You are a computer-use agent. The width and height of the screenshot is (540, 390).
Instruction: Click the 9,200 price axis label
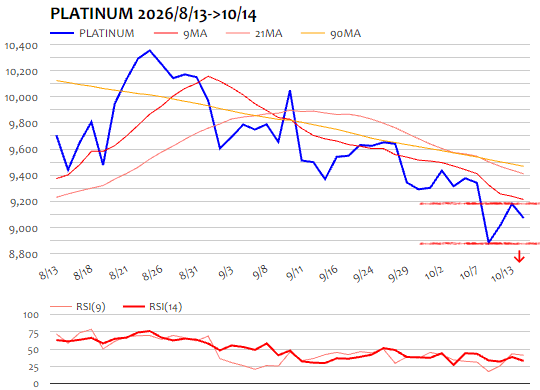(23, 202)
